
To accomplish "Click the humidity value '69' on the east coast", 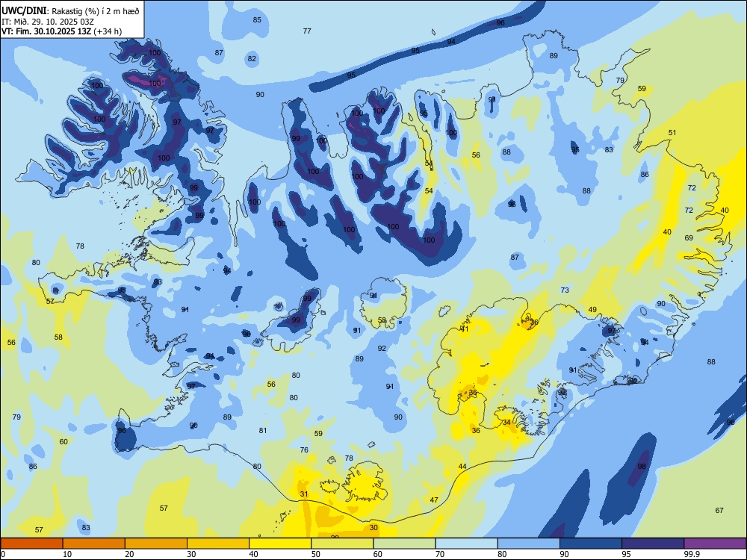I will click(689, 237).
